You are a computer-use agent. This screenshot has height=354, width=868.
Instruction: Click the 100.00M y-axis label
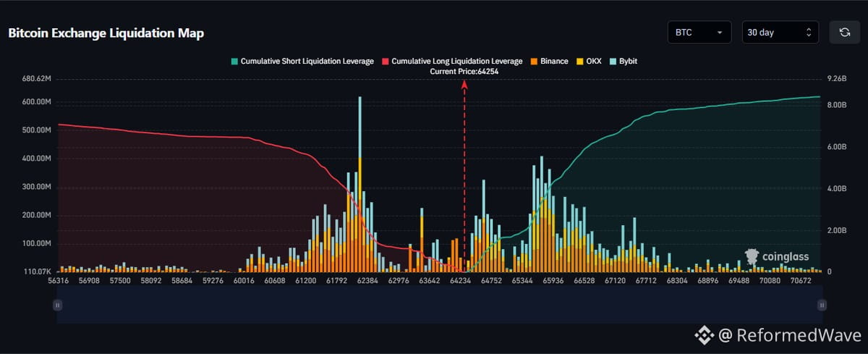pos(36,244)
